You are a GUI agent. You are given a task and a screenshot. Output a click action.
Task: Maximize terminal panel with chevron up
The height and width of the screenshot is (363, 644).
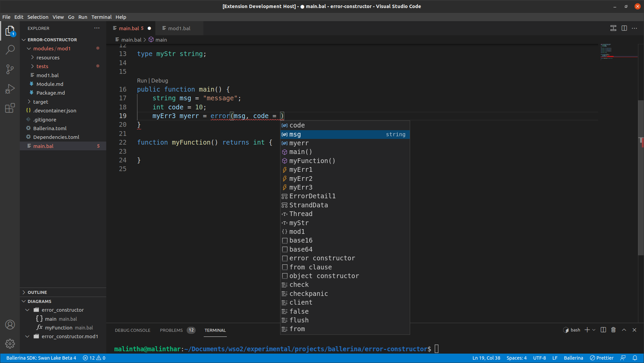(x=624, y=330)
